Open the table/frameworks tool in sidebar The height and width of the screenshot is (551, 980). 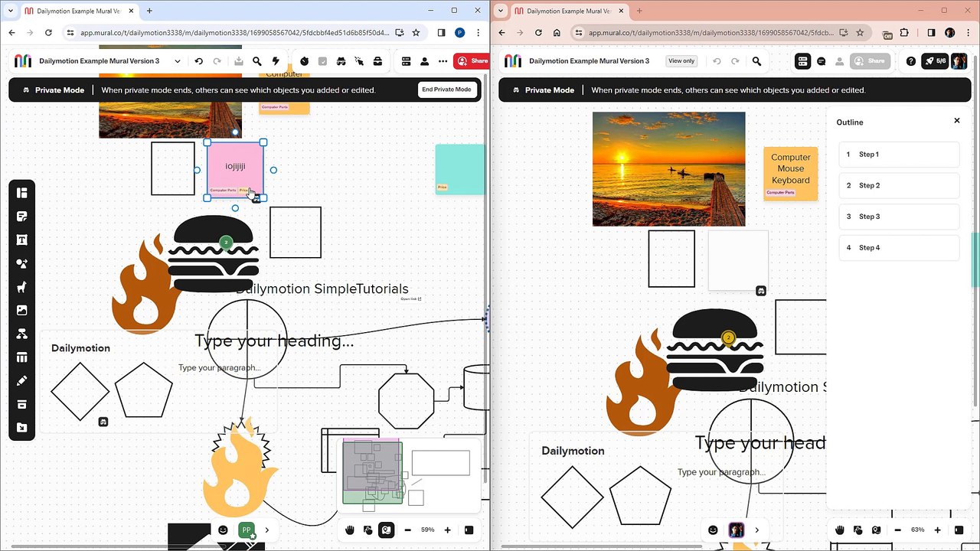point(21,357)
